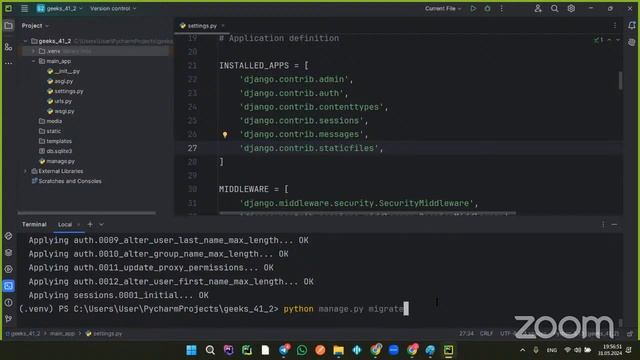The height and width of the screenshot is (360, 640).
Task: Expand the .venv folder
Action: 33,51
